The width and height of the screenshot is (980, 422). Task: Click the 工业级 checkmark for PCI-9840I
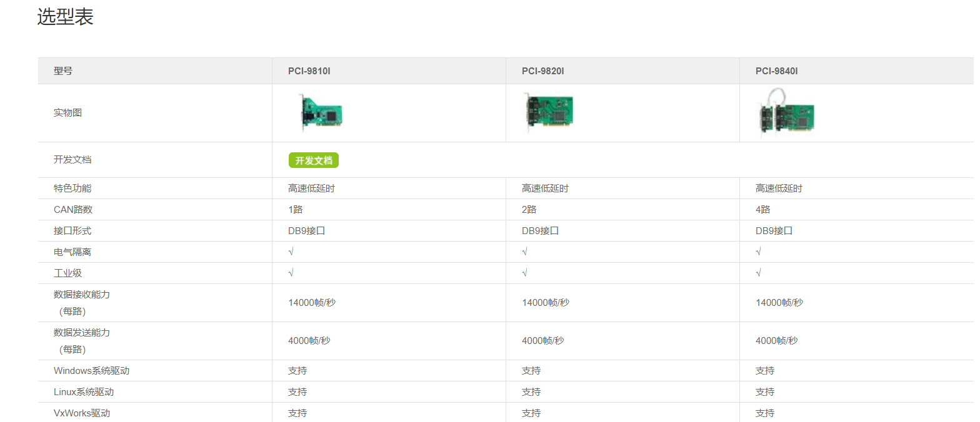[x=759, y=273]
